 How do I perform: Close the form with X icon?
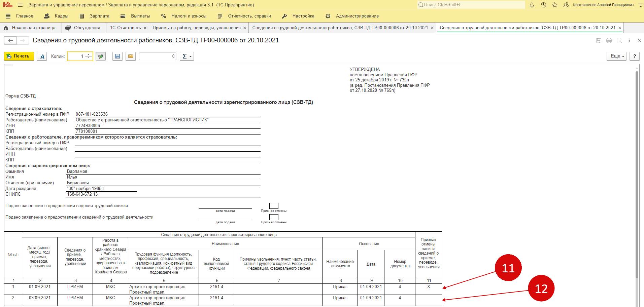click(x=639, y=40)
